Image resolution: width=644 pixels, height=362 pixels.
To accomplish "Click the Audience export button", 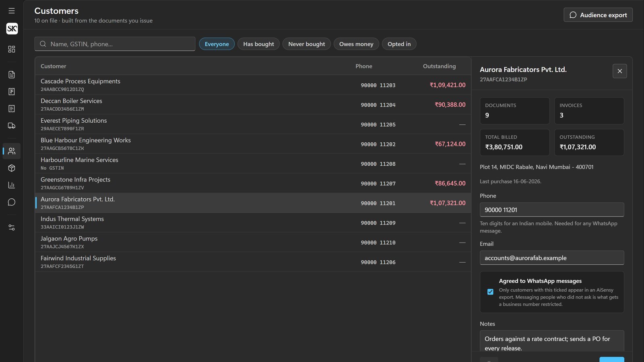I will [598, 15].
